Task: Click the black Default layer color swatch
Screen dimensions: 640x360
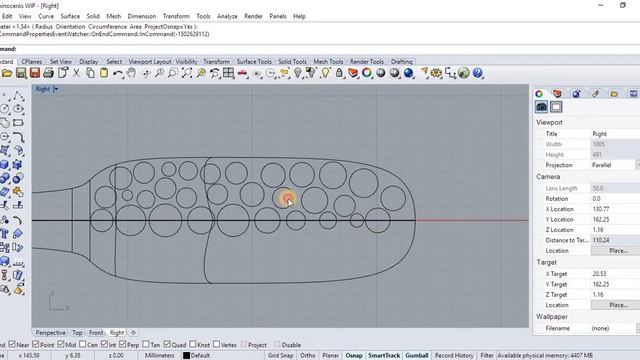Action: tap(187, 356)
